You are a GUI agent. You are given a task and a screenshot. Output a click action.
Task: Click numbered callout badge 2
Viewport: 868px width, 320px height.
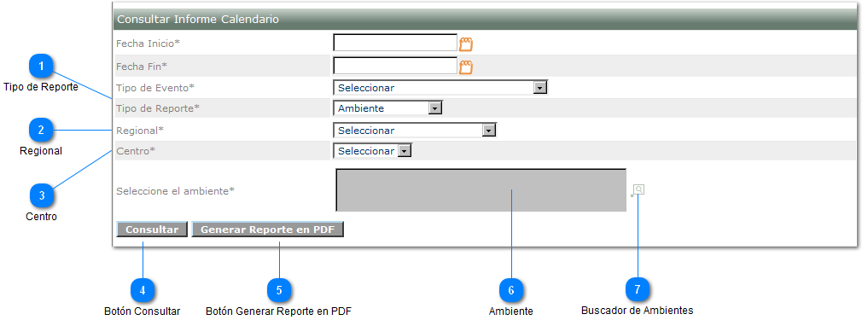(x=41, y=131)
